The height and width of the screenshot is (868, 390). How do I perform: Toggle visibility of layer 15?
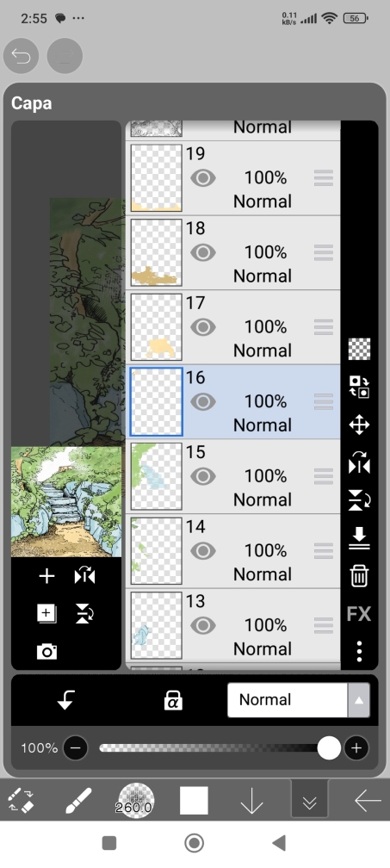click(203, 476)
